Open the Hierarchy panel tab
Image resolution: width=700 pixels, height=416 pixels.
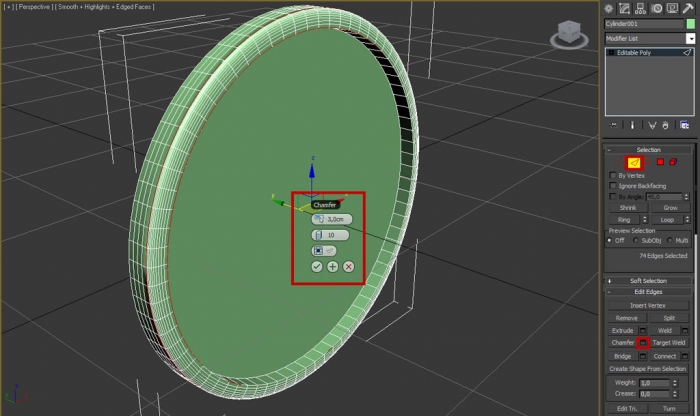click(x=640, y=8)
